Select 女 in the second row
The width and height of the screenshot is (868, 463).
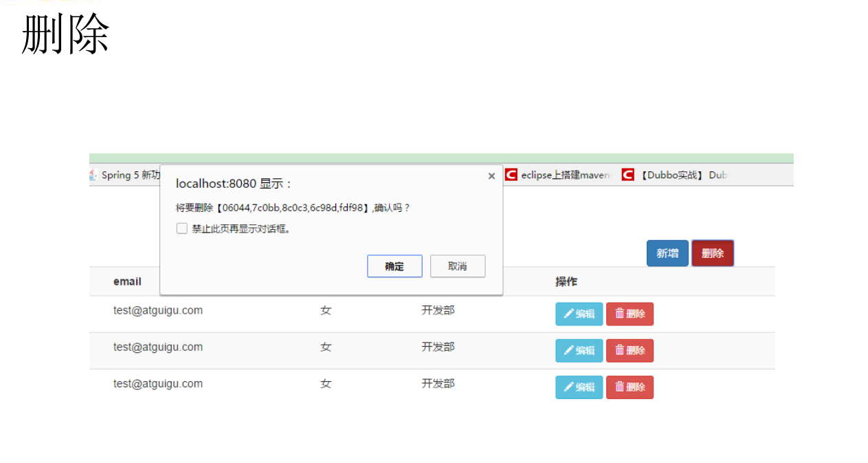[x=326, y=347]
